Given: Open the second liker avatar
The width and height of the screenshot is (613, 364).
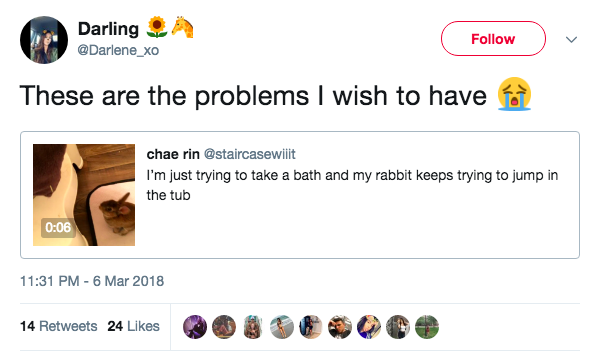Looking at the screenshot, I should pos(224,327).
